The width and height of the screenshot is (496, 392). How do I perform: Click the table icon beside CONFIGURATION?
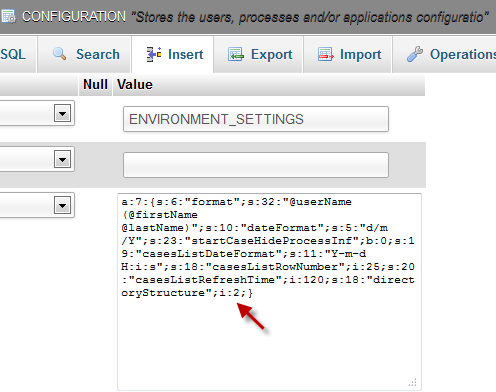[8, 16]
